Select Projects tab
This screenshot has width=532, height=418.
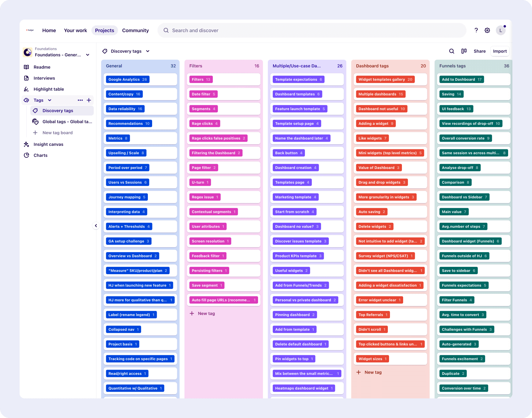(105, 30)
